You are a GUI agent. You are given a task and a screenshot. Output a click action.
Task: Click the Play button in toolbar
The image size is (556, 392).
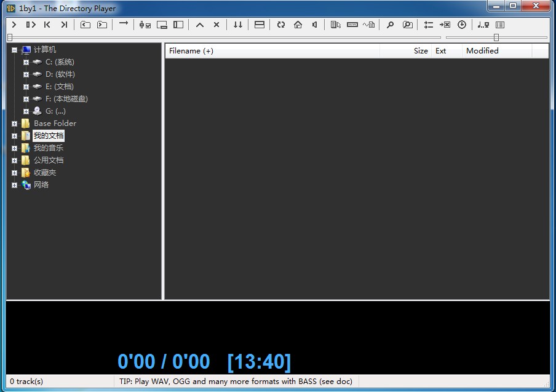(x=14, y=25)
